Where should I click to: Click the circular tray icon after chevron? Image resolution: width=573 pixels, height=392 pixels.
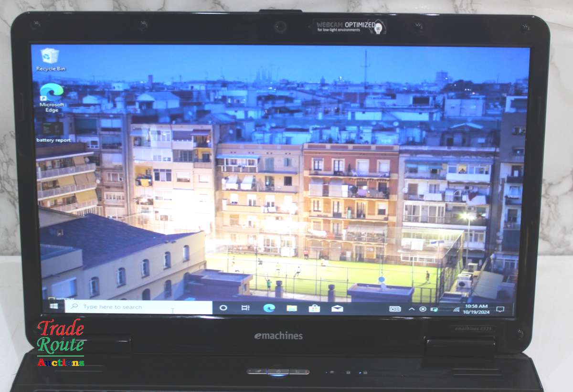click(423, 309)
